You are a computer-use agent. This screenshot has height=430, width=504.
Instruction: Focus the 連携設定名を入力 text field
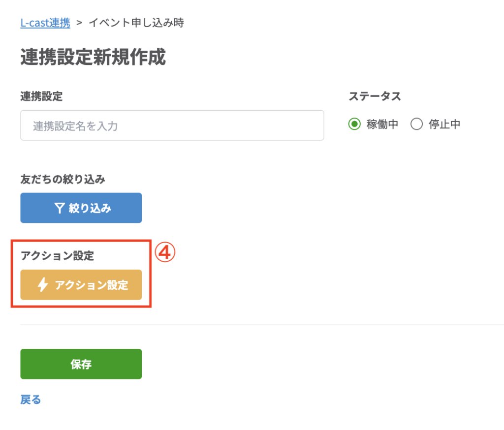tap(172, 125)
